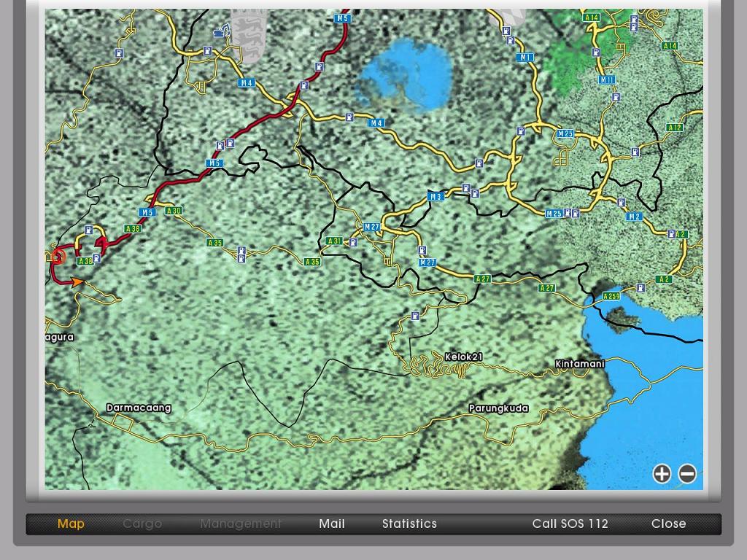The image size is (747, 560).
Task: Open the Statistics tab
Action: tap(409, 524)
